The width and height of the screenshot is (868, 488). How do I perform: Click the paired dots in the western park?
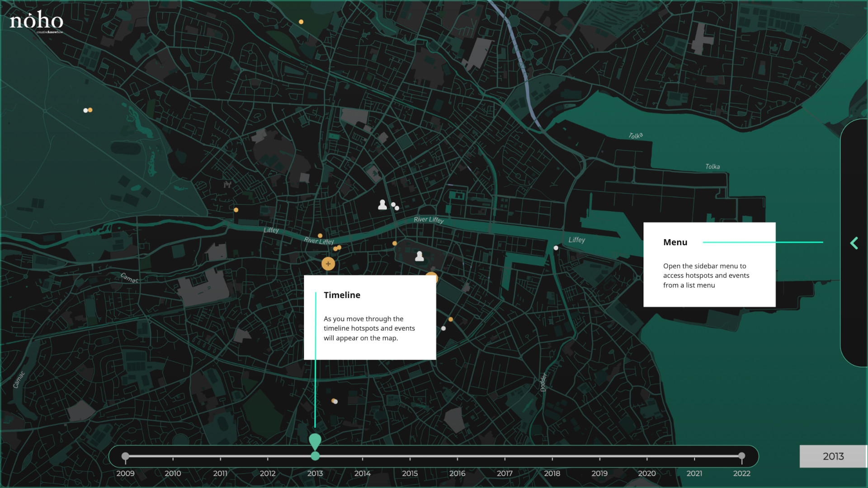click(88, 110)
